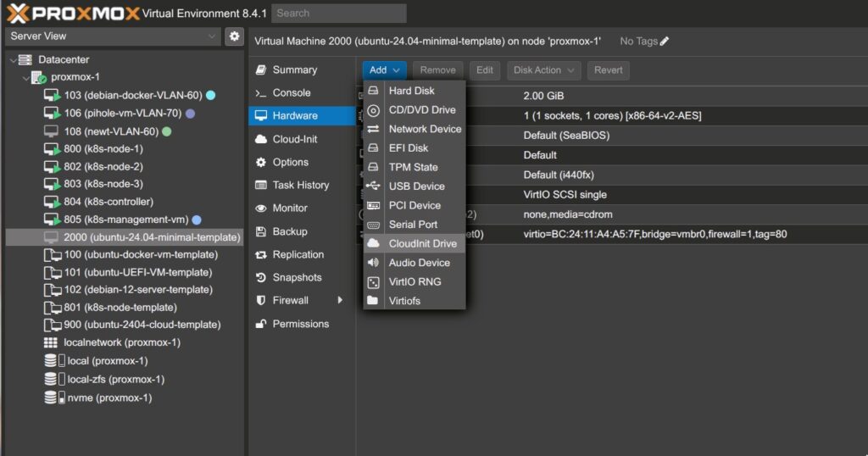Click the Proxmox logo

[x=73, y=13]
